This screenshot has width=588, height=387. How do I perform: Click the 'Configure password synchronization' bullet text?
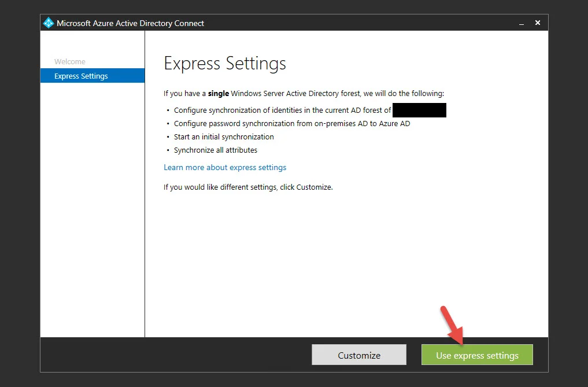(x=292, y=123)
